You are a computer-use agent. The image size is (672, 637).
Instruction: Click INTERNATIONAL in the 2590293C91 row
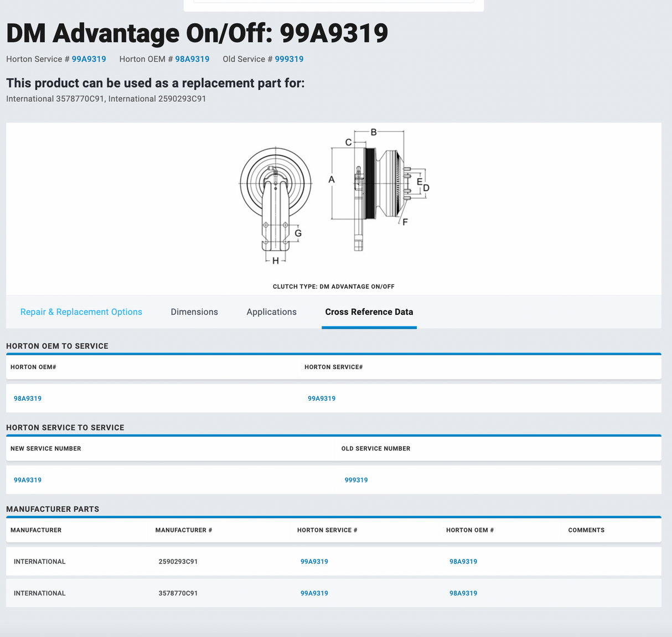point(40,561)
